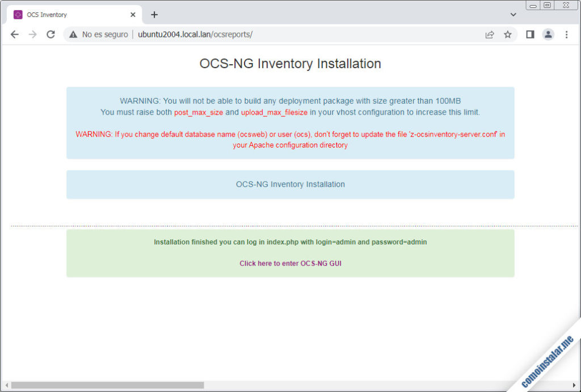
Task: Click the back navigation arrow
Action: coord(15,34)
